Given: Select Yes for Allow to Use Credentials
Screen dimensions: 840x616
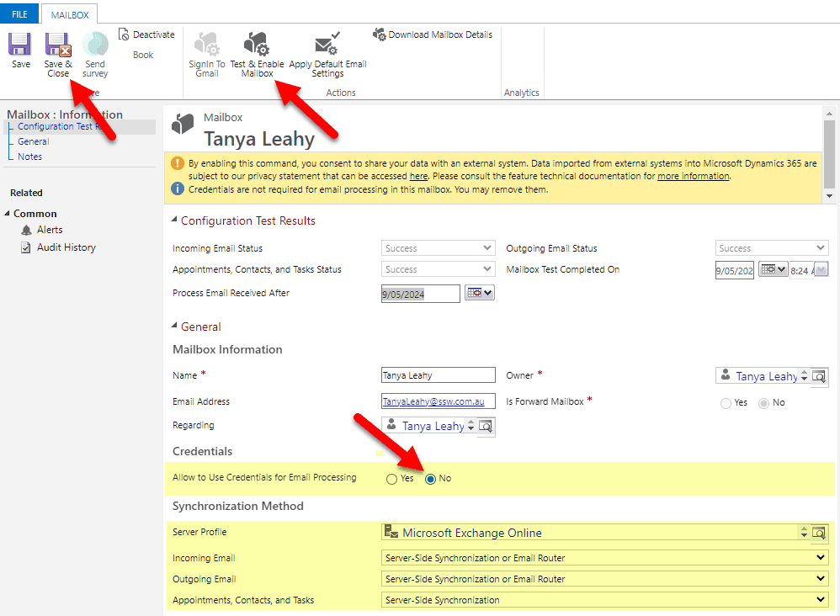Looking at the screenshot, I should point(391,479).
